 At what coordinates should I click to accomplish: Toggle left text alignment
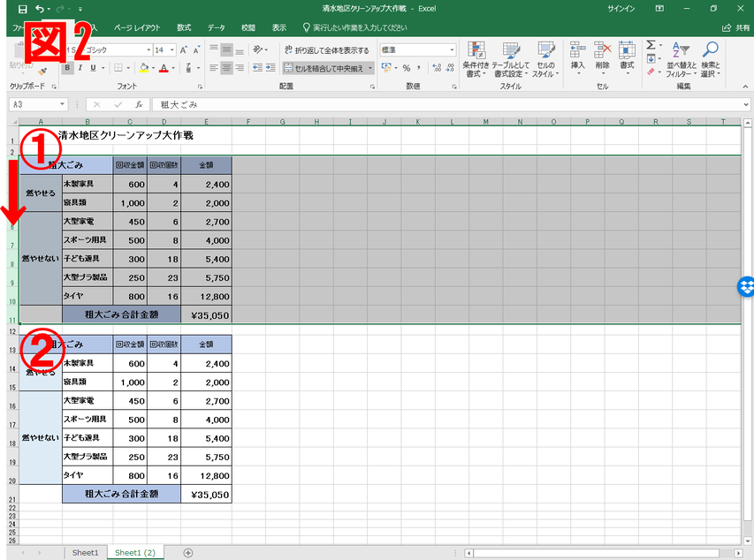(x=214, y=68)
